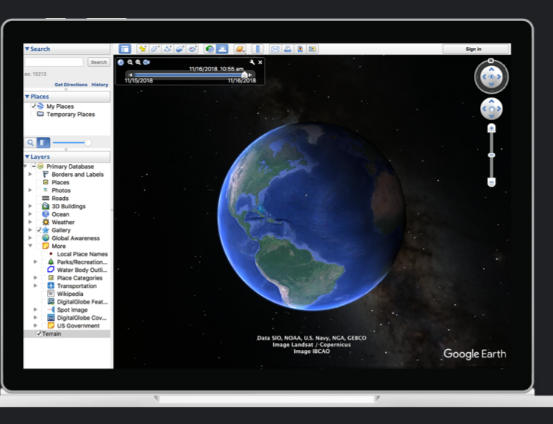The height and width of the screenshot is (424, 553).
Task: Click the Add Placemark pushpin icon
Action: point(142,49)
